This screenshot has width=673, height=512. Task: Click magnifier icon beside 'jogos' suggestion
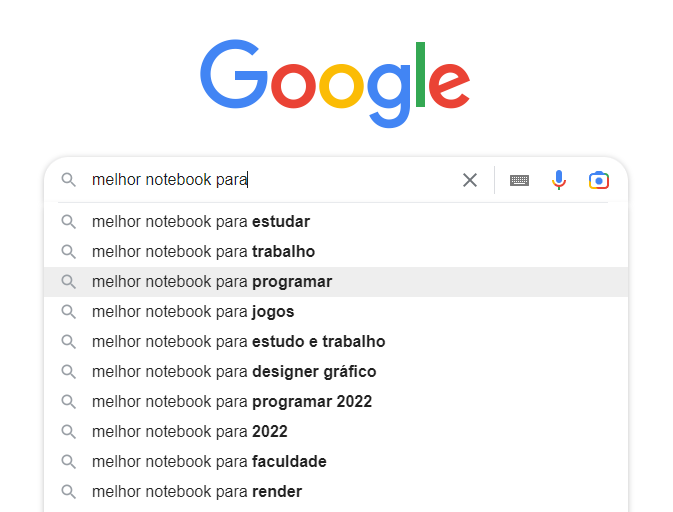pos(68,312)
